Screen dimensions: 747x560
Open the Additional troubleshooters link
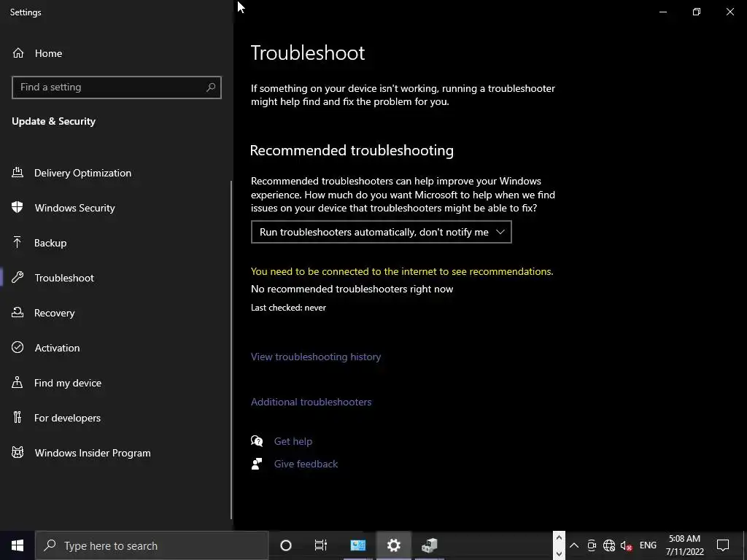point(311,402)
